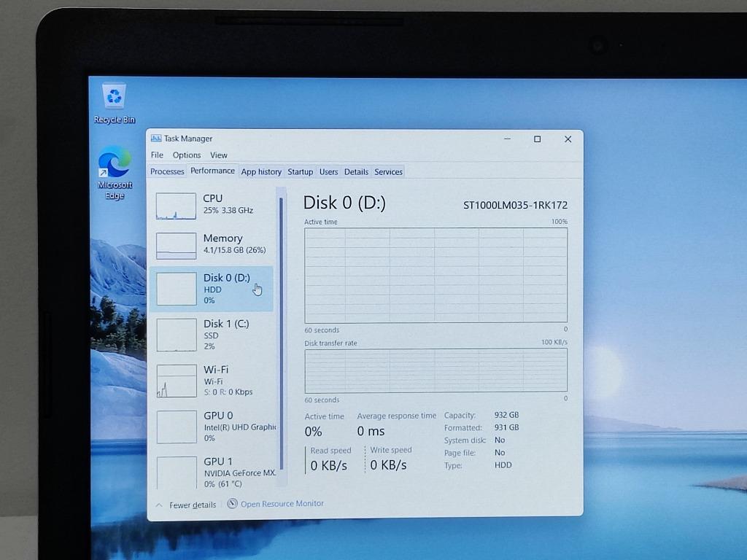This screenshot has height=560, width=747.
Task: Click the Disk 0 (D:) heading
Action: tap(344, 203)
